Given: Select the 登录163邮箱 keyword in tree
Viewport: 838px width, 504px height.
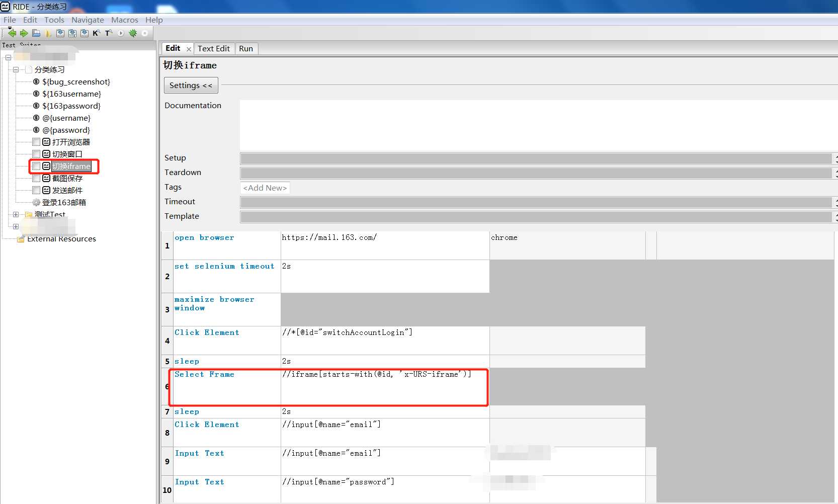Looking at the screenshot, I should click(64, 202).
